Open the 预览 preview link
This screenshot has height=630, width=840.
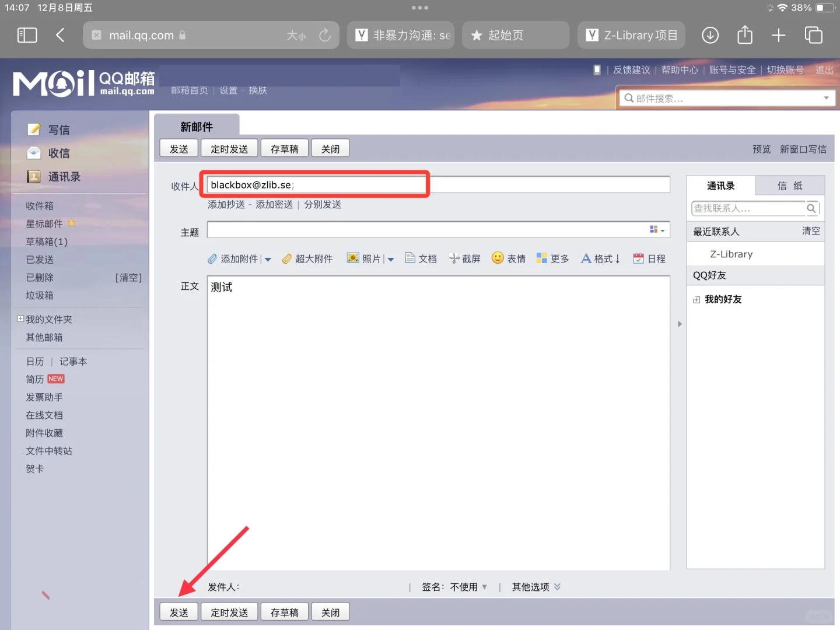tap(761, 149)
